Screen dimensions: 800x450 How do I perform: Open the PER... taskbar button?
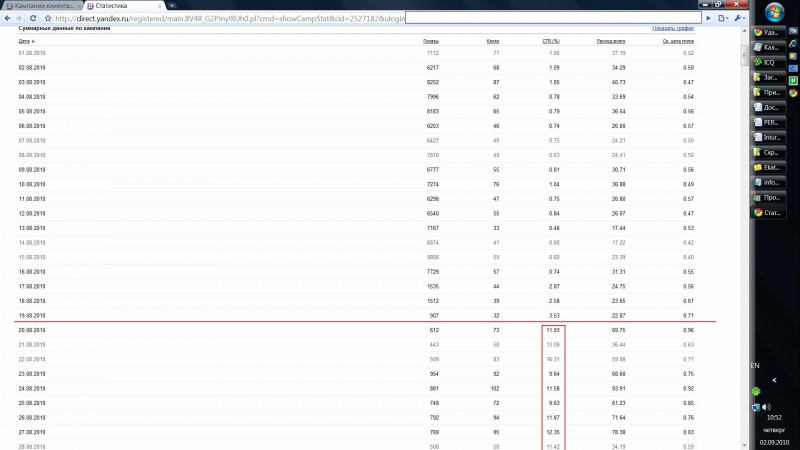tap(768, 122)
